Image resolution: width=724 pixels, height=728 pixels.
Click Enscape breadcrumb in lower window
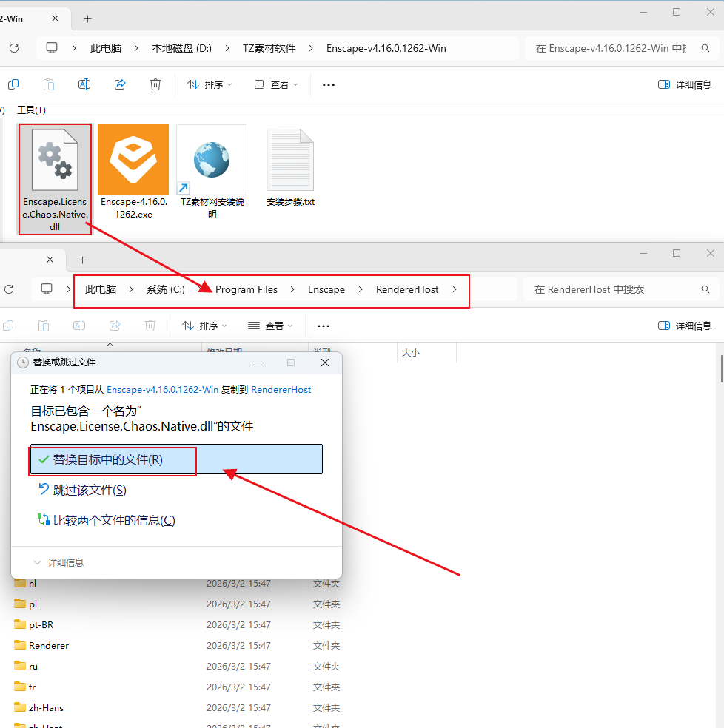point(326,290)
